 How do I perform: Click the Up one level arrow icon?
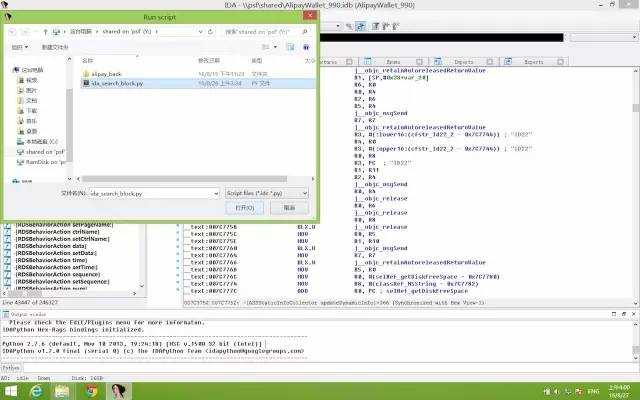coord(45,31)
